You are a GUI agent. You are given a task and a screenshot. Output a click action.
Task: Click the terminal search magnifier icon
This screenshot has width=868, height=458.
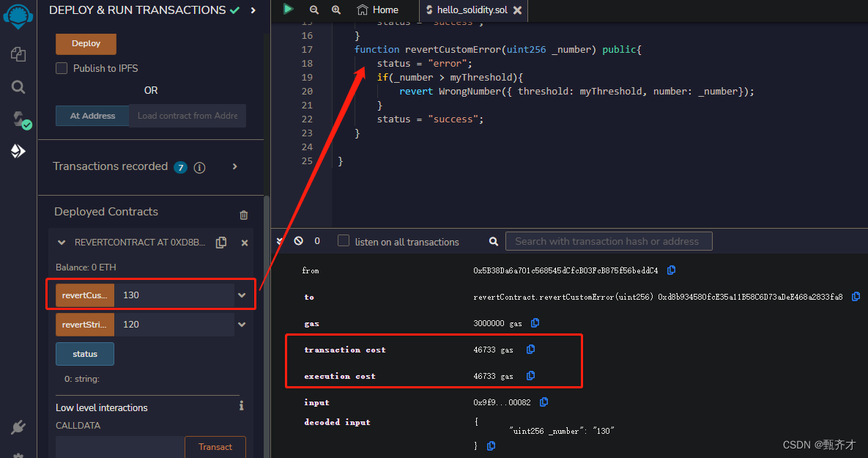[x=494, y=242]
